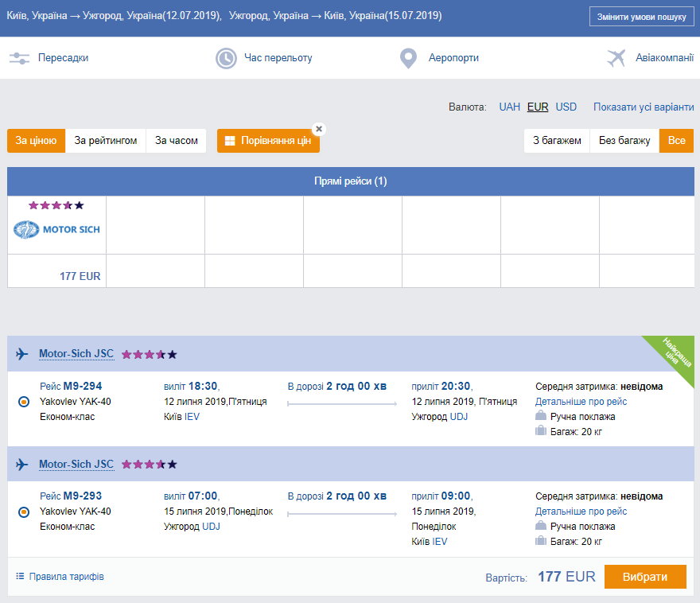
Task: Switch currency to EUR
Action: tap(538, 107)
